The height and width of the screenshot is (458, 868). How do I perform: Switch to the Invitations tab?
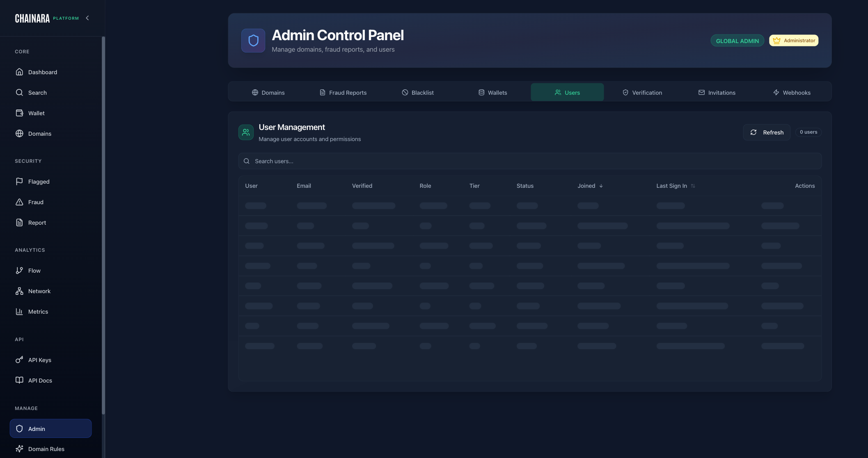pos(717,92)
